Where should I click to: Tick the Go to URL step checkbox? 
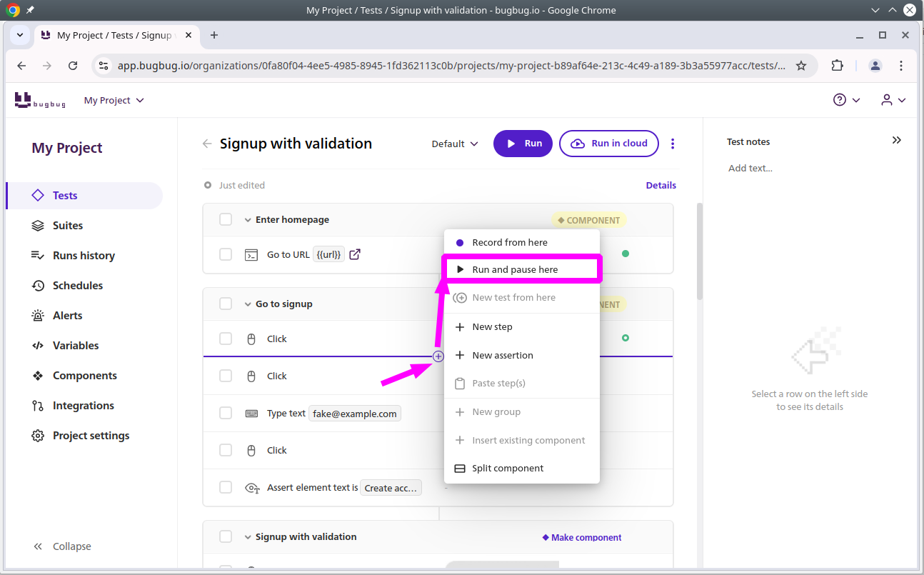pyautogui.click(x=226, y=254)
